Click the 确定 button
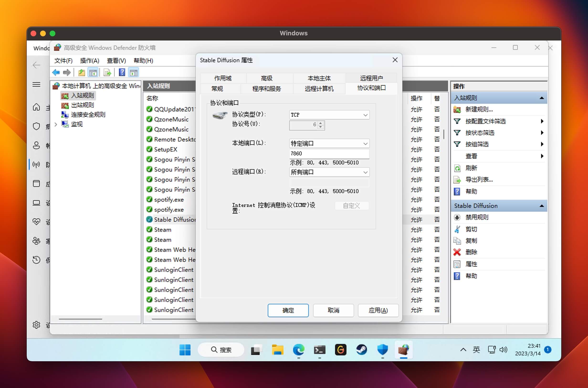This screenshot has height=388, width=588. (288, 310)
